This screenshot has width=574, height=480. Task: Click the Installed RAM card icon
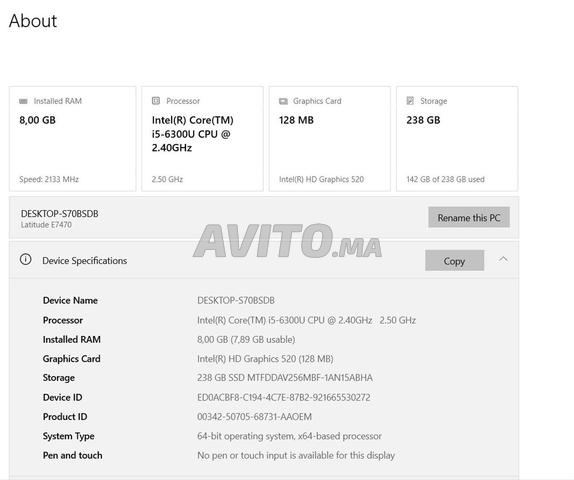tap(23, 101)
